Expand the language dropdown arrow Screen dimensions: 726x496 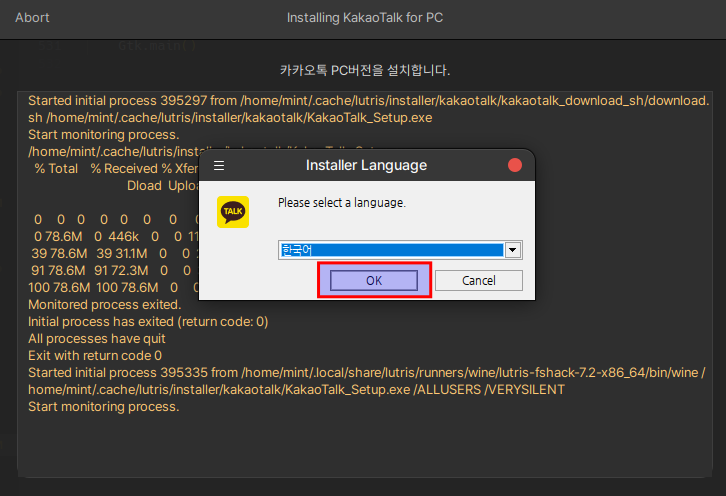coord(513,250)
